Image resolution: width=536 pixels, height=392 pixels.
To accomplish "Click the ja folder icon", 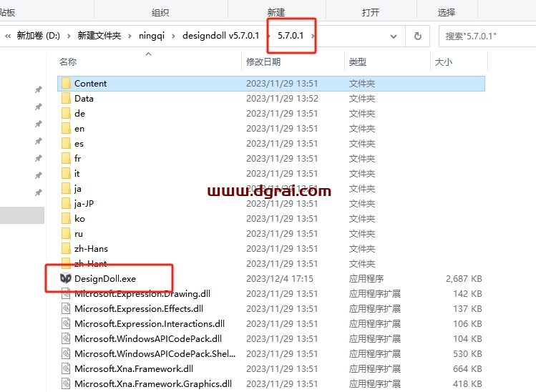I will click(x=66, y=189).
